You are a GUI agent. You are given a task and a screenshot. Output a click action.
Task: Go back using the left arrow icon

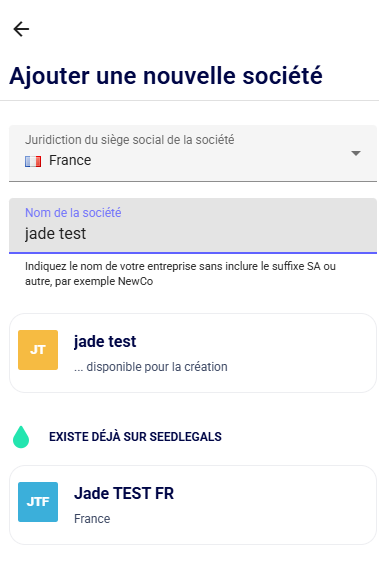point(21,29)
